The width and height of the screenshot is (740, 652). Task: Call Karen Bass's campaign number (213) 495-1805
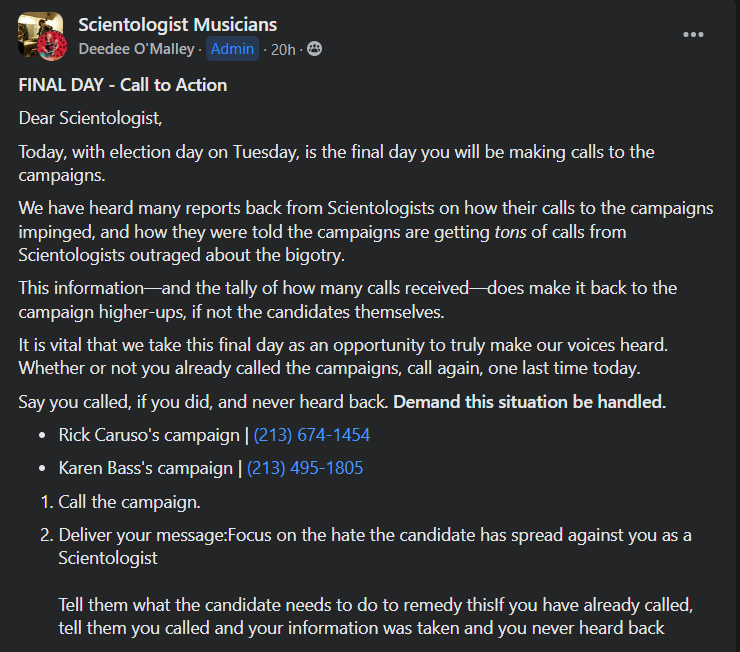304,467
